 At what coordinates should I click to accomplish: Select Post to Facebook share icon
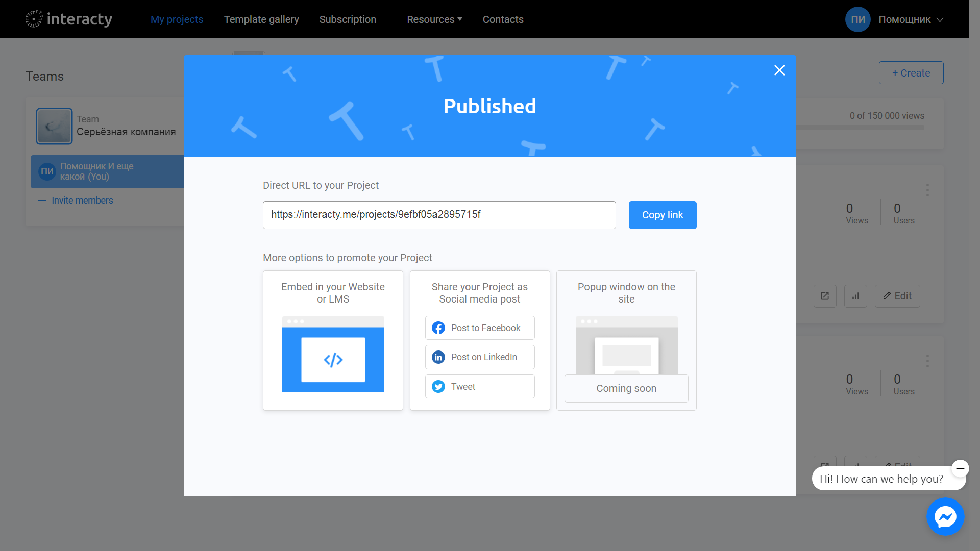[x=438, y=328]
